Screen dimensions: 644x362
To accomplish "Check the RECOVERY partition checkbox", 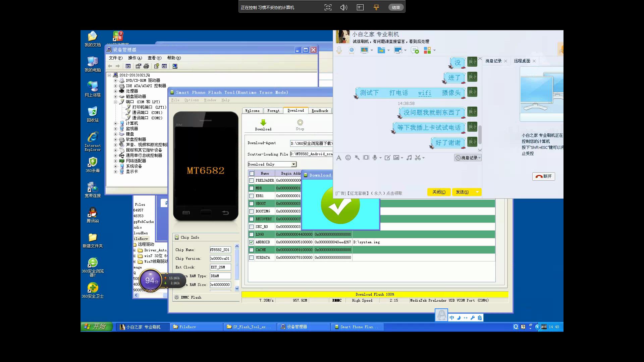I will [x=251, y=219].
